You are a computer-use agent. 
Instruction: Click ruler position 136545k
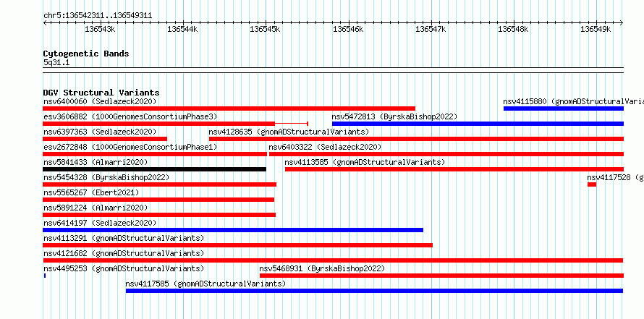tap(266, 29)
